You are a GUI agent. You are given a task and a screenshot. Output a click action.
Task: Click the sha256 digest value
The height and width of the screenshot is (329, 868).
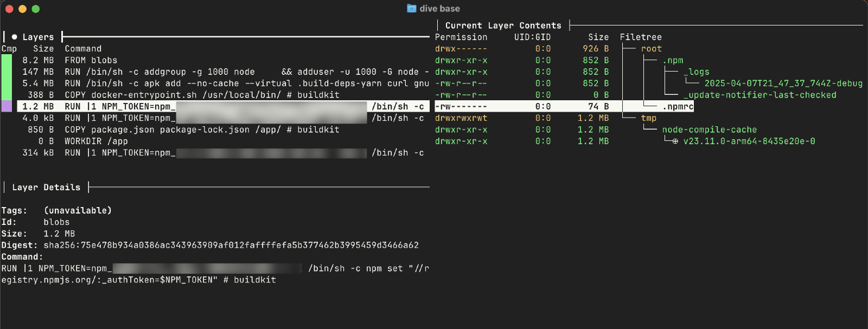coord(231,246)
